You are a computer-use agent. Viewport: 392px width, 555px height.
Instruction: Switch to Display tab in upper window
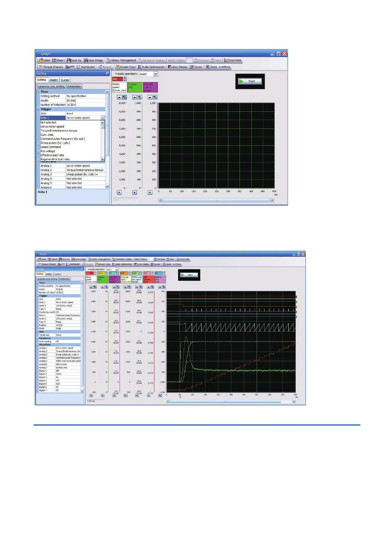click(x=54, y=80)
